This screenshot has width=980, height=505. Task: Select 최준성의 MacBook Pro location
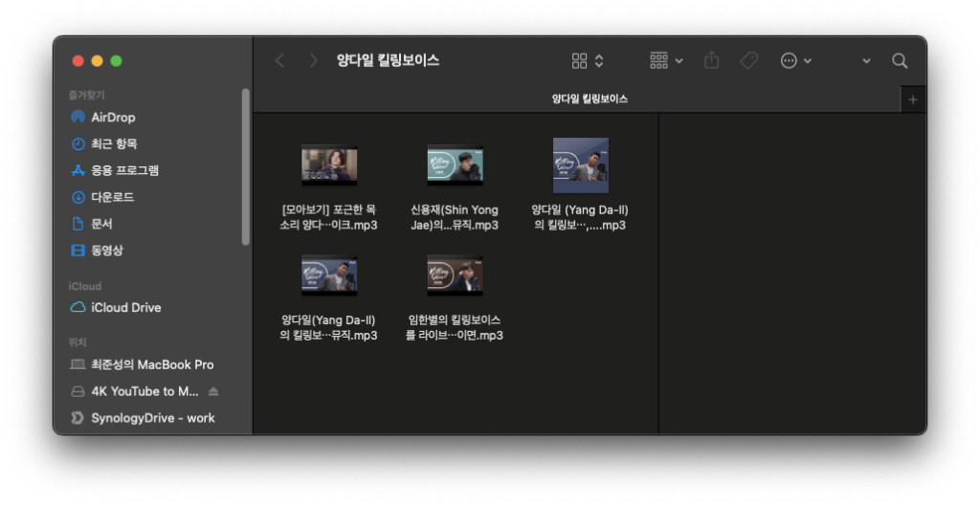click(151, 364)
